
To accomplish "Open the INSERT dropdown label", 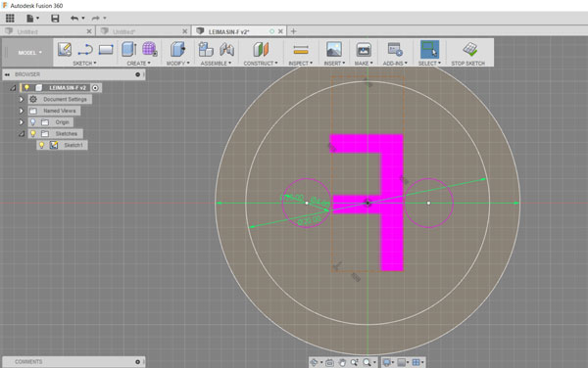I will pos(334,64).
